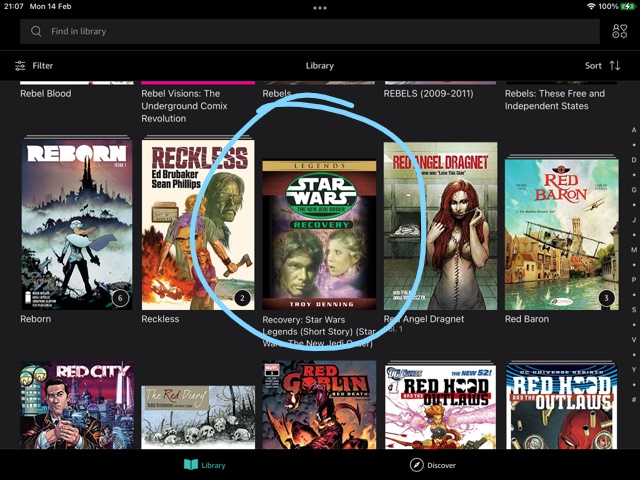This screenshot has width=640, height=480.
Task: Jump to letter M in index
Action: tap(634, 250)
